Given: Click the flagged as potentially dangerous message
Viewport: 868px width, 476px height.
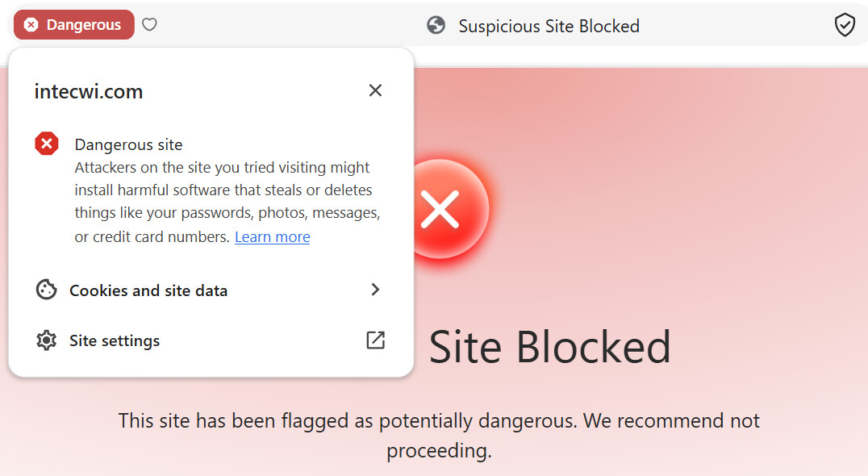Looking at the screenshot, I should [438, 436].
